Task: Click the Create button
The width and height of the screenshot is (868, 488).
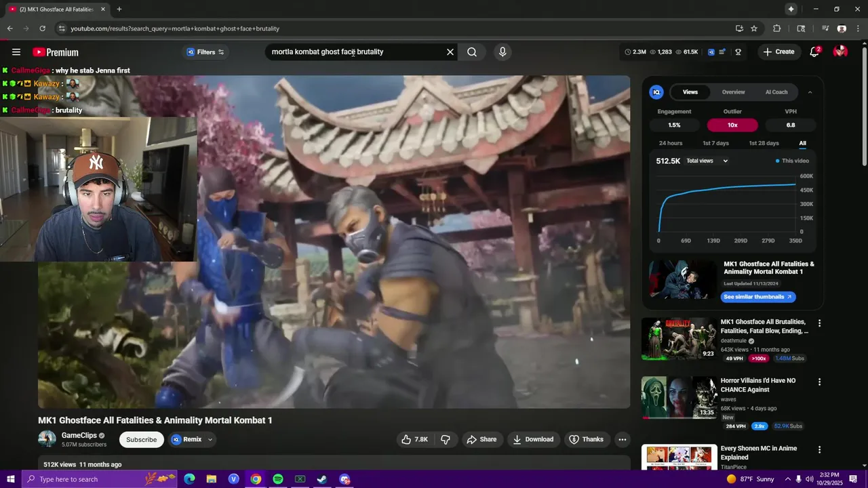Action: [x=778, y=52]
